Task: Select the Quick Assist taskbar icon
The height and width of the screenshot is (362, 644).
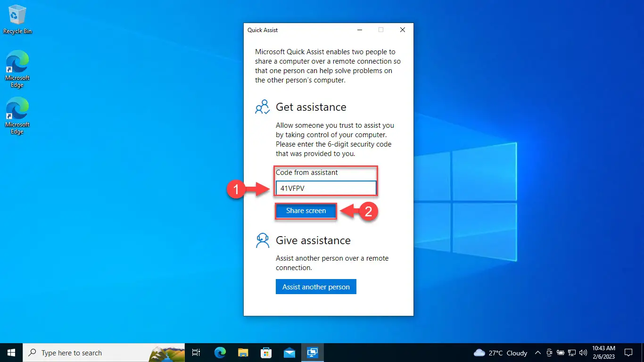Action: tap(313, 353)
